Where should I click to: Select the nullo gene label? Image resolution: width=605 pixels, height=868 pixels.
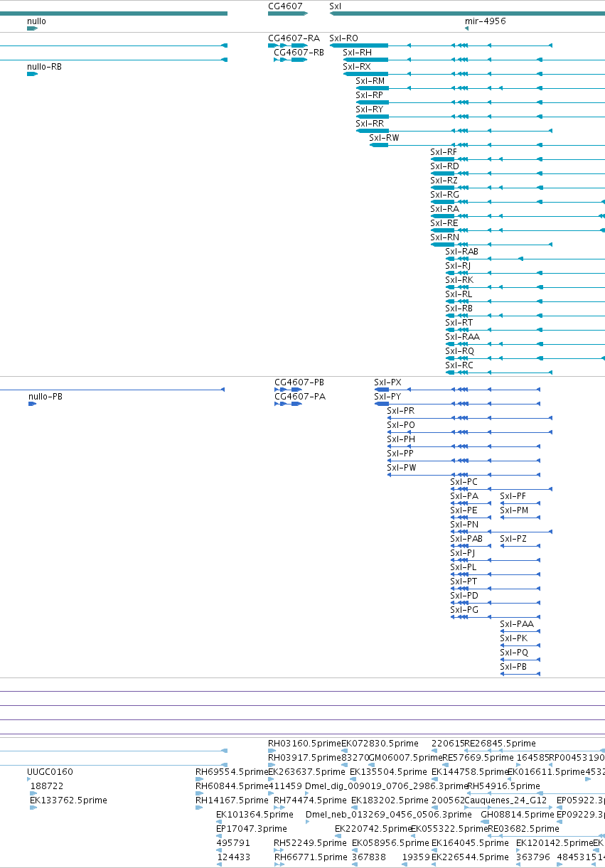click(x=36, y=21)
